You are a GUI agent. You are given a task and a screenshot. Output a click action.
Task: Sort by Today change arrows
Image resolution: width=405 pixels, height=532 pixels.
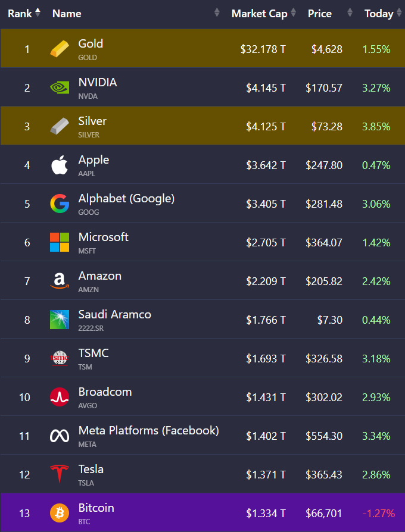click(399, 12)
